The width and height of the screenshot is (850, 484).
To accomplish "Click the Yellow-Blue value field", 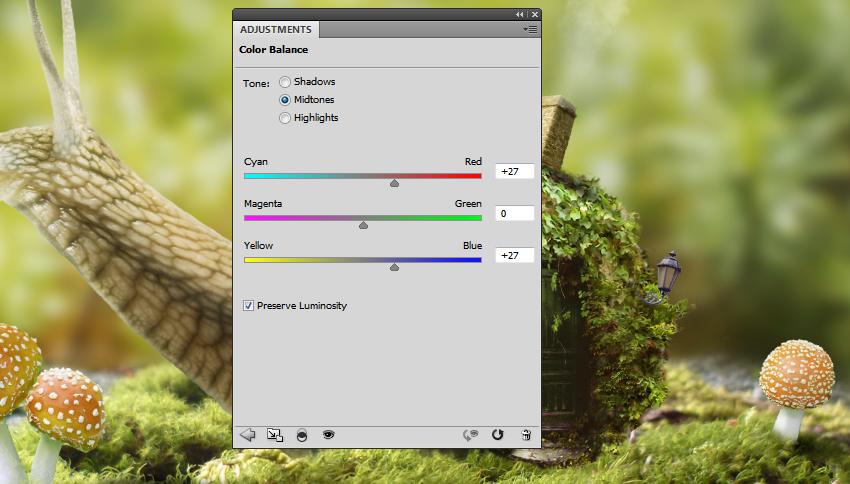I will (x=514, y=255).
